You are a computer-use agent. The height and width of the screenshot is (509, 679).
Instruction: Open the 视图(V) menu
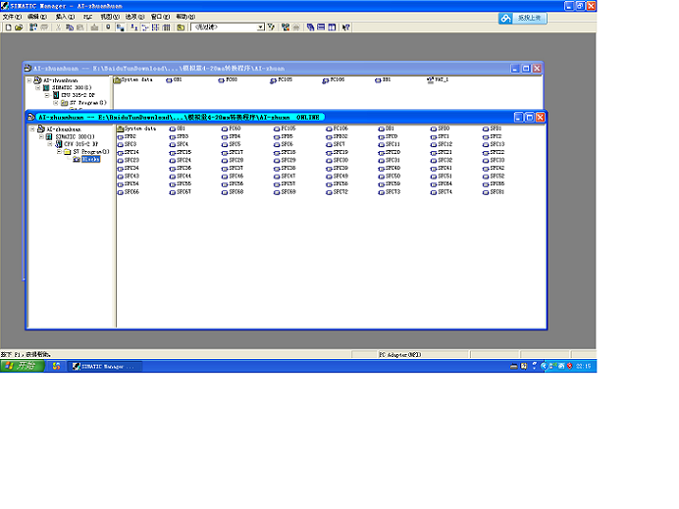click(x=110, y=17)
